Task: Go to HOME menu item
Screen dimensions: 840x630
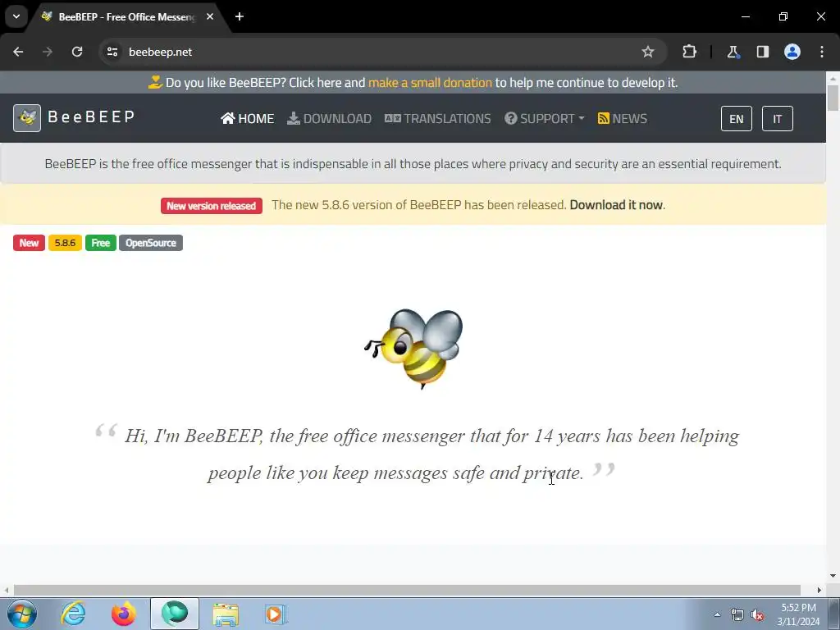Action: pyautogui.click(x=248, y=118)
